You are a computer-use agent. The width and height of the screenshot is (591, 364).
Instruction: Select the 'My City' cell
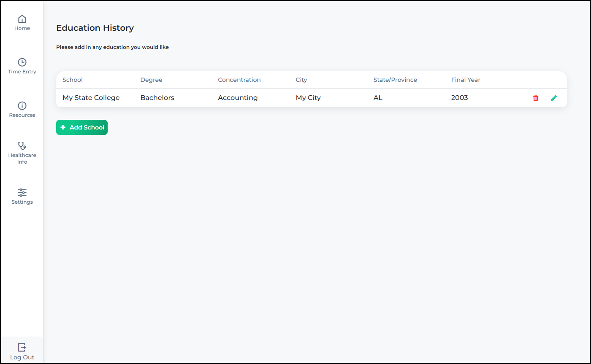308,98
